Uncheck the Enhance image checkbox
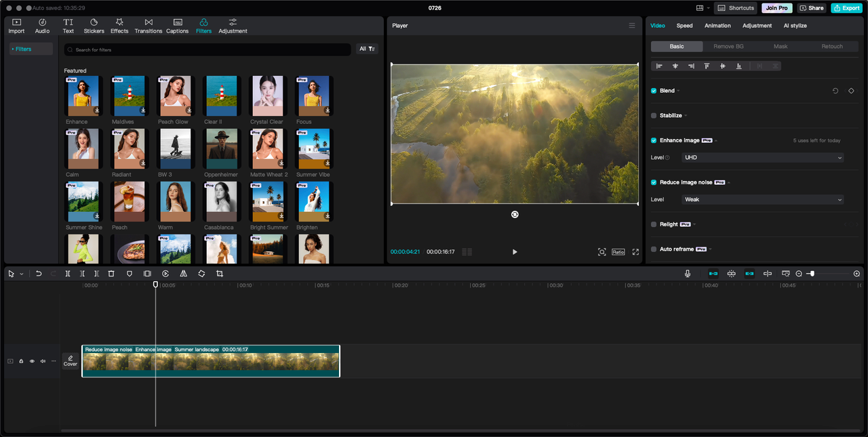This screenshot has width=868, height=437. tap(654, 141)
